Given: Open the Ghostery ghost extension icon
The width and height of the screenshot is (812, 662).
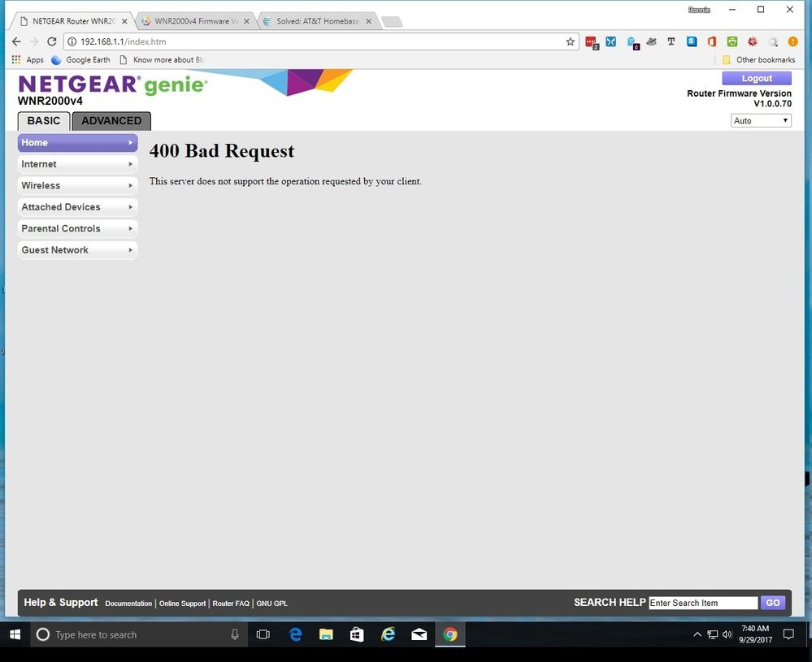Looking at the screenshot, I should point(632,42).
